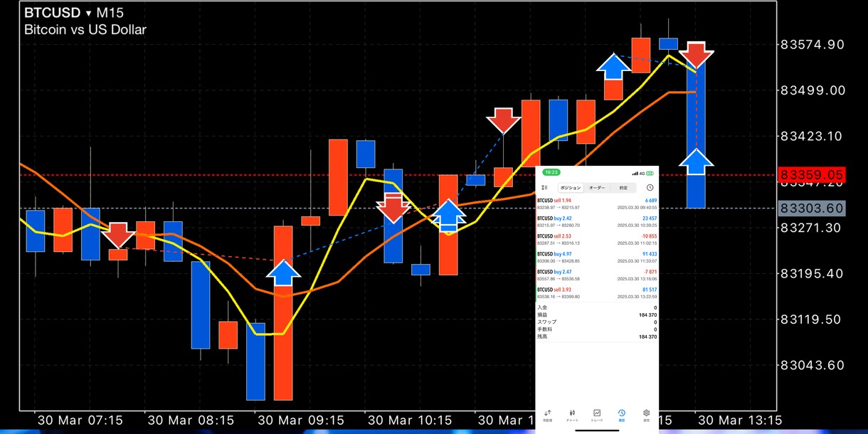Select the BTCUSD buy 4.97 trade row
The width and height of the screenshot is (868, 434).
597,257
